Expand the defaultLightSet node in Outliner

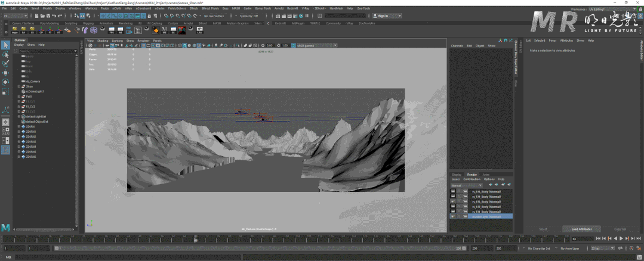point(19,117)
